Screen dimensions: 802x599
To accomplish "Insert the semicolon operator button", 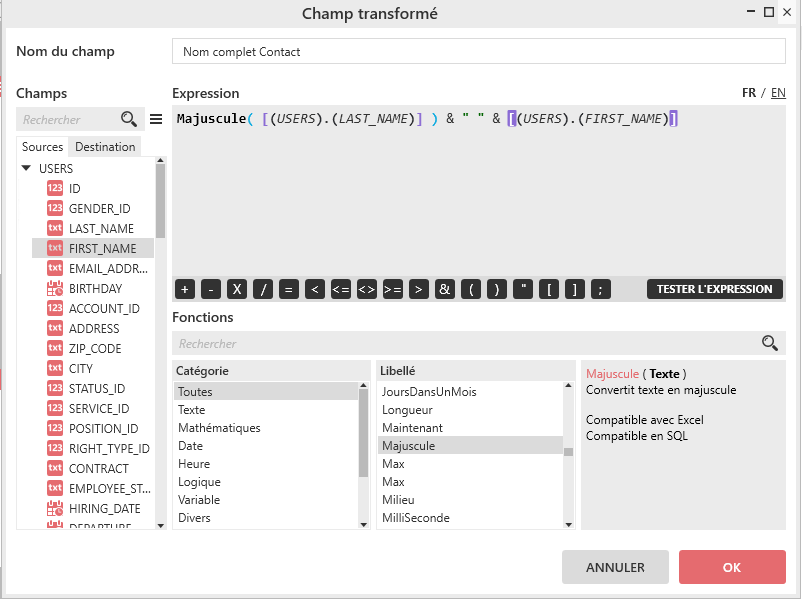I will click(x=601, y=289).
